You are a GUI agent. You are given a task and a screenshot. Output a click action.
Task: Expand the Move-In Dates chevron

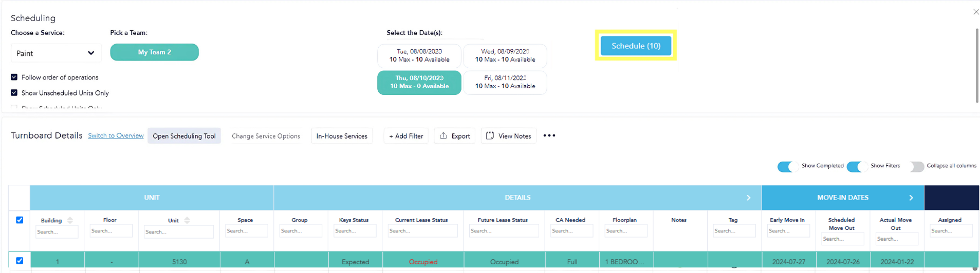(x=911, y=198)
